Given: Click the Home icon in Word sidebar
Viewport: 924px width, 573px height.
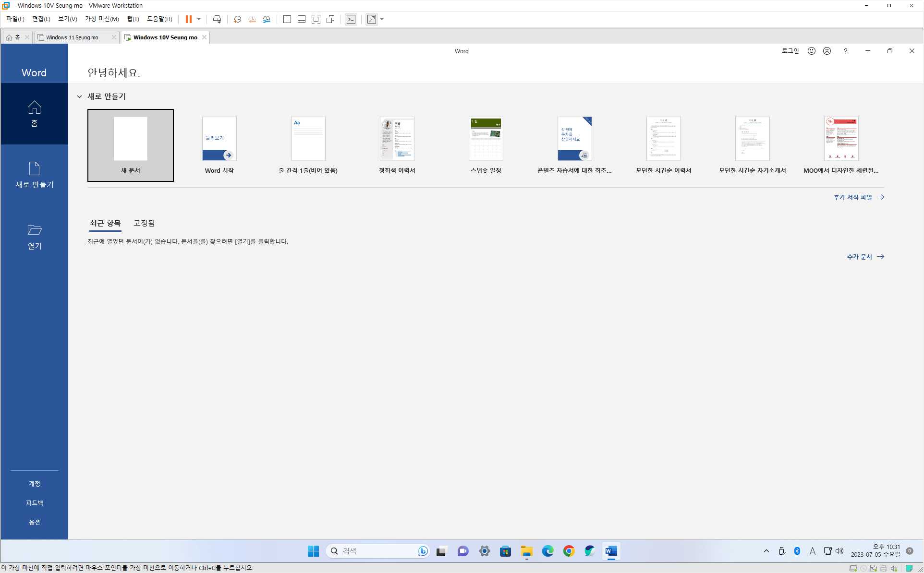Looking at the screenshot, I should click(x=34, y=107).
